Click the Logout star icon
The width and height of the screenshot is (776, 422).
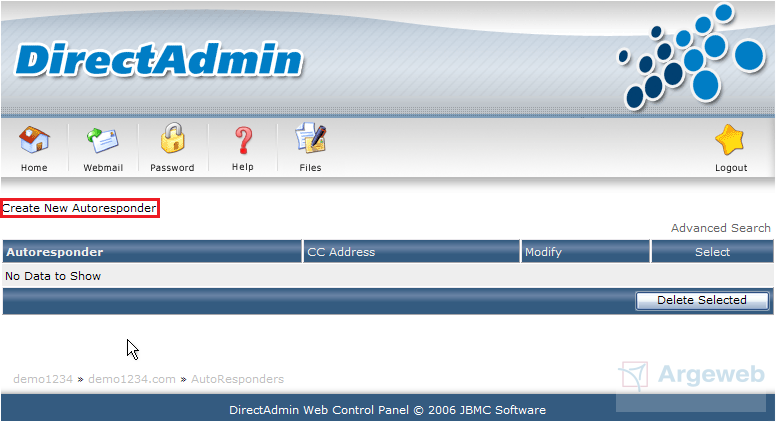click(730, 140)
